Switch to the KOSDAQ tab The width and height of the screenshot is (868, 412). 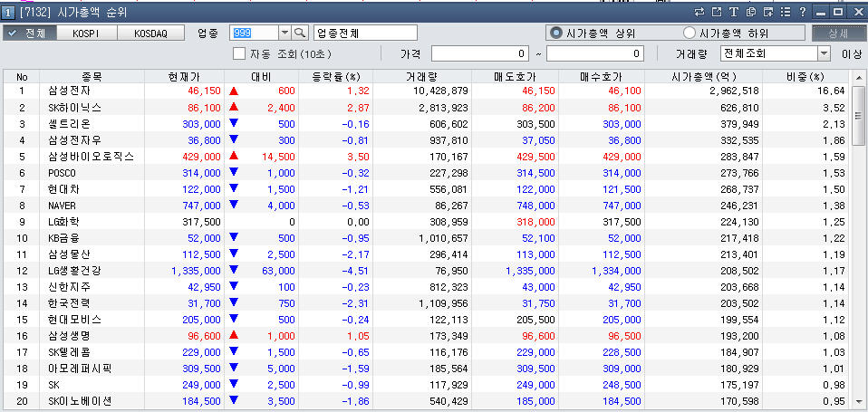[x=150, y=33]
